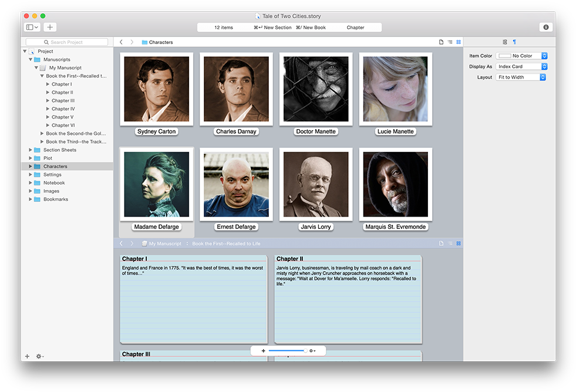Go forward in the lower manuscript pane
The height and width of the screenshot is (392, 576).
(132, 244)
